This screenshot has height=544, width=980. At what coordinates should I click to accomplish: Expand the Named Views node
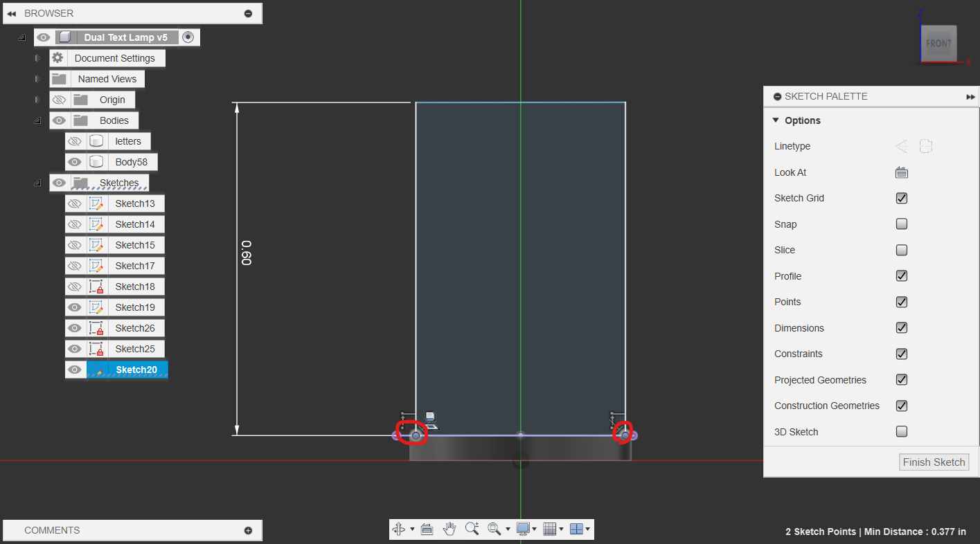tap(38, 79)
